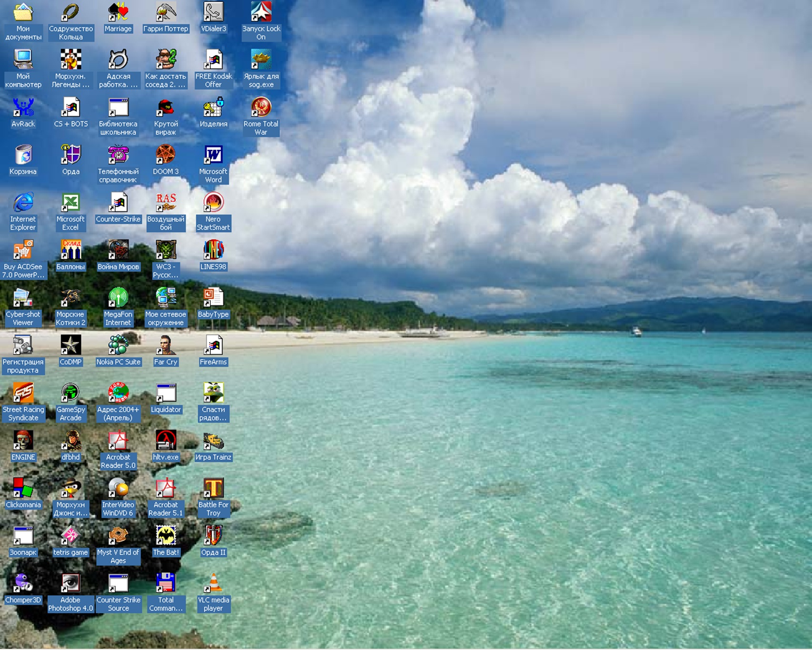Select the Морхухн. Легенды icon
This screenshot has width=812, height=650.
tap(70, 60)
